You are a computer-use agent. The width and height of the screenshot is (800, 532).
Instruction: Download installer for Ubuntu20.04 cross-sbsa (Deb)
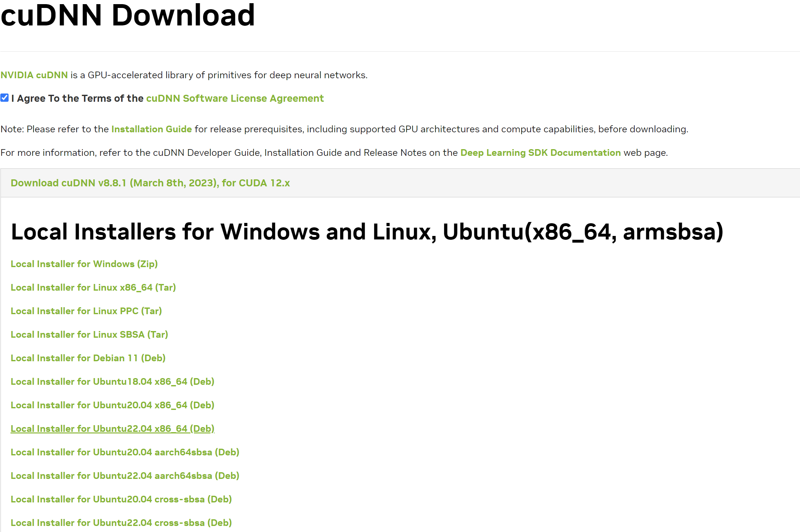click(x=121, y=499)
